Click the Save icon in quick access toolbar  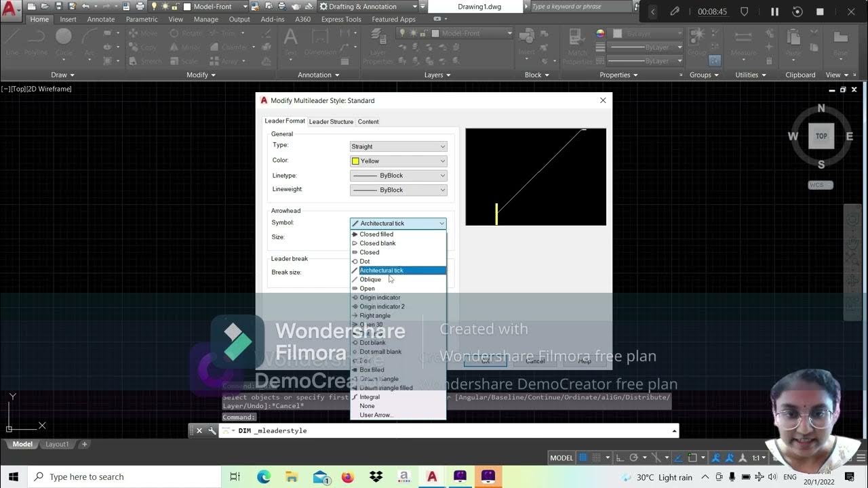click(58, 6)
